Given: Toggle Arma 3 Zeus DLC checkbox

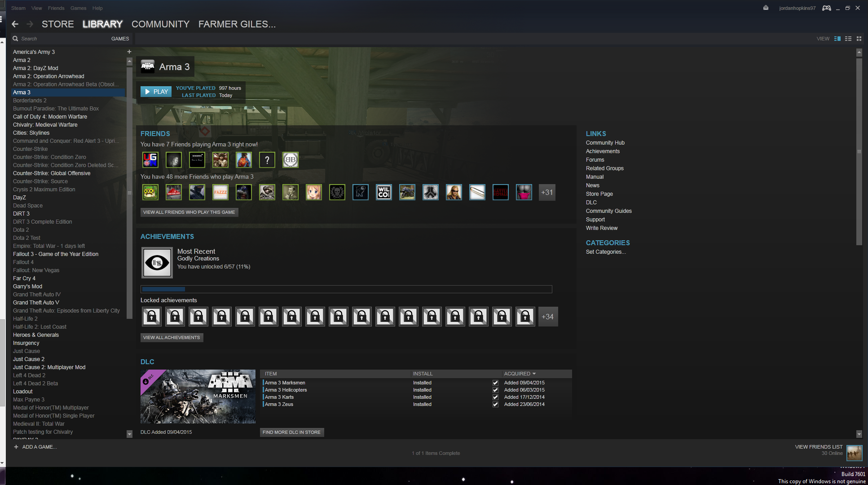Looking at the screenshot, I should pyautogui.click(x=495, y=405).
